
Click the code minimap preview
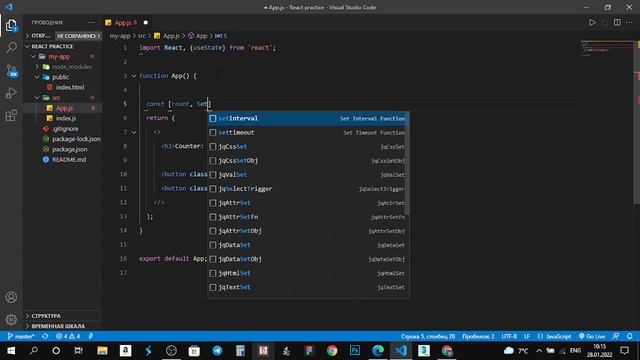pos(607,48)
